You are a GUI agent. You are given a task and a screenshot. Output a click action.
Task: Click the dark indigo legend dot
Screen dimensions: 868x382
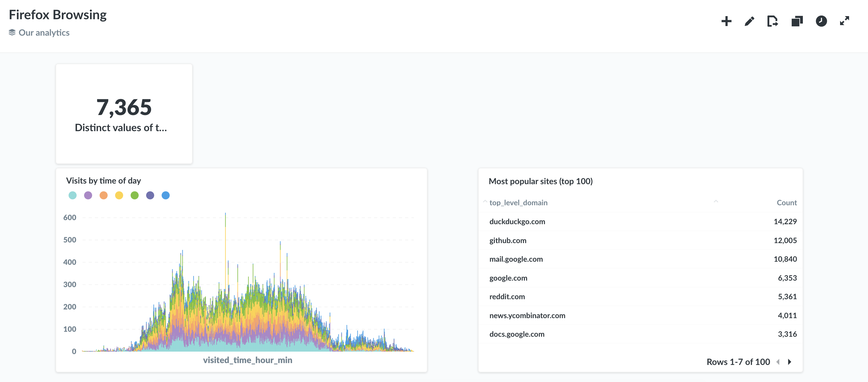coord(150,195)
